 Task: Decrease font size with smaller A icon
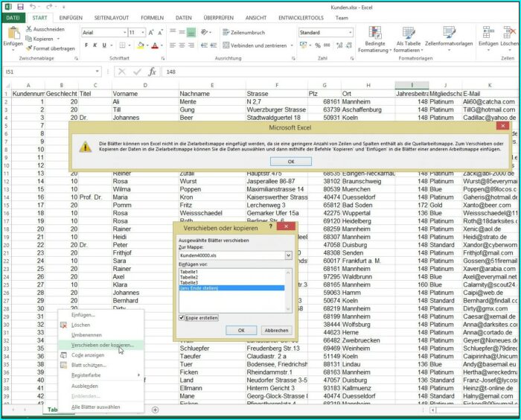161,33
